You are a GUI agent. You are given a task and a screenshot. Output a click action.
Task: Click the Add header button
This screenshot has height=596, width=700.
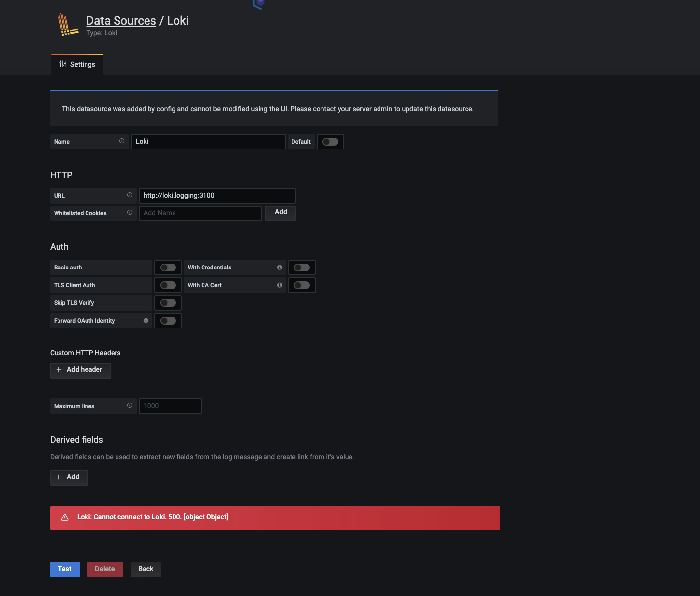[x=81, y=370]
